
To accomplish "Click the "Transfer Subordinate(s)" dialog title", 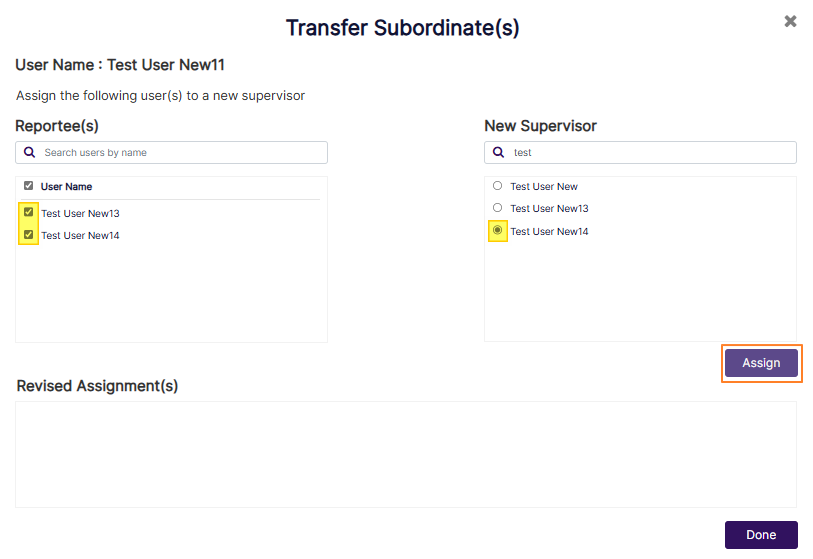I will point(402,28).
